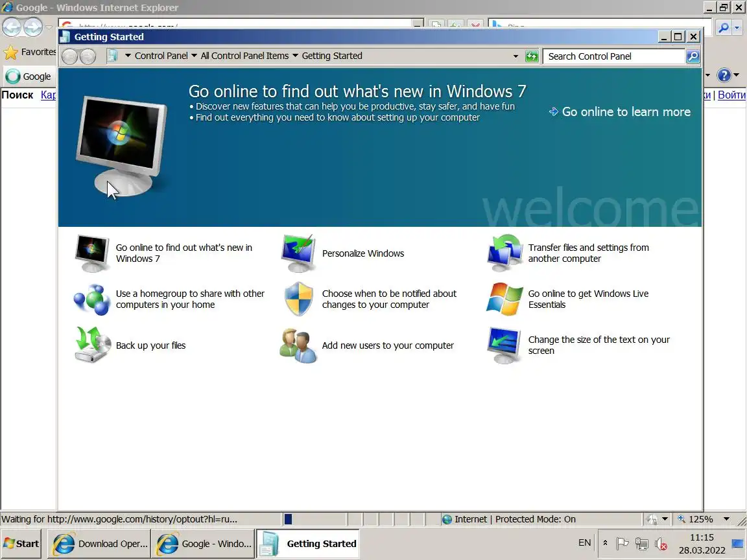The width and height of the screenshot is (747, 560).
Task: Expand the All Control Panel Items breadcrumb arrow
Action: point(295,56)
